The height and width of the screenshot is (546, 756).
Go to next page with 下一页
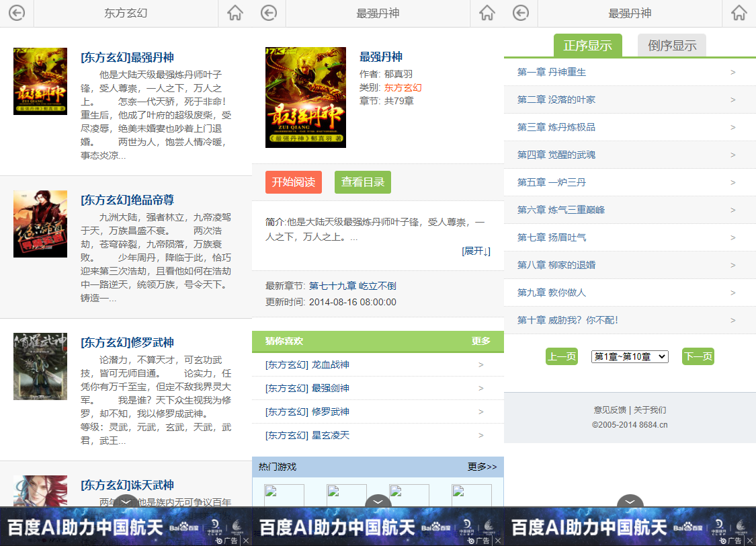click(x=698, y=356)
